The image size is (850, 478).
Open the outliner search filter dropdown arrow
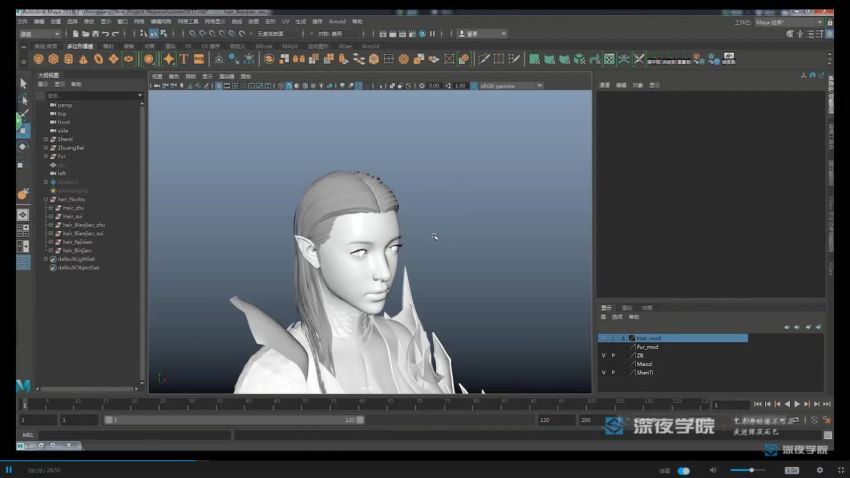140,96
